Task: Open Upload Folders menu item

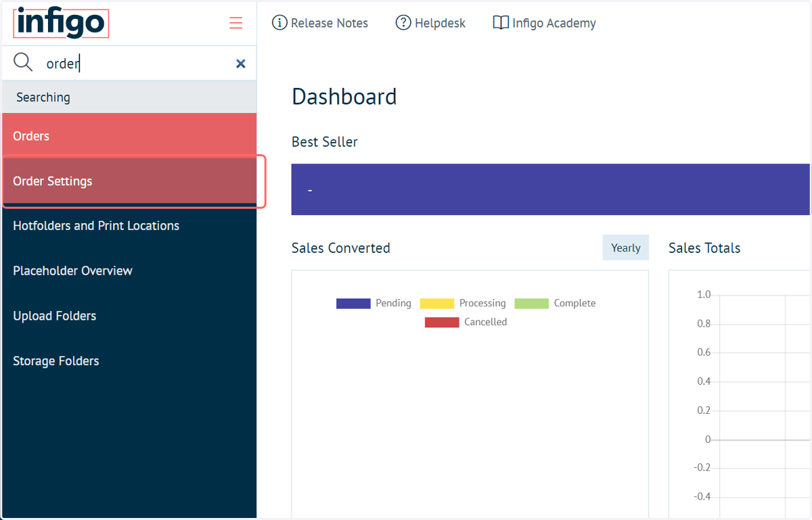Action: tap(129, 316)
